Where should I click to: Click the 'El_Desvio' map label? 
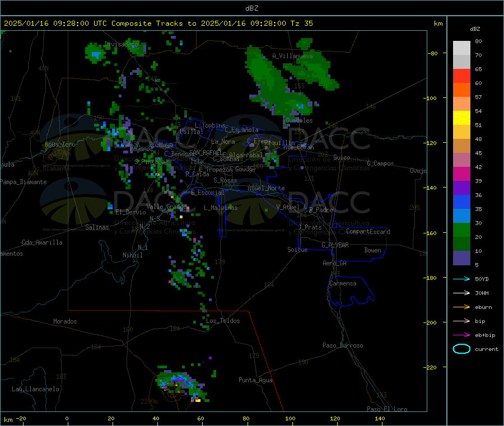[x=130, y=212]
